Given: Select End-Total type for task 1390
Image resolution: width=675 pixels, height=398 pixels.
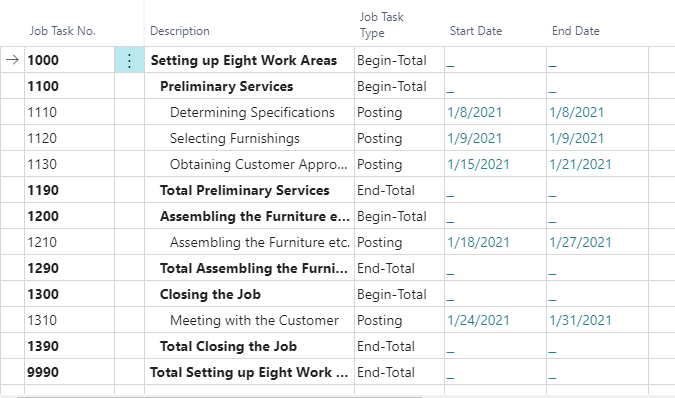Looking at the screenshot, I should [x=386, y=346].
